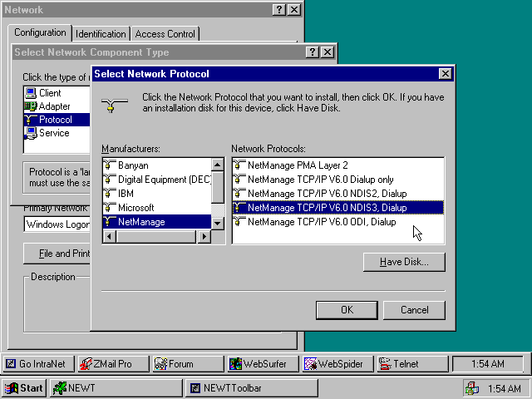Click the Manufacturers horizontal scrollbar thumb
The height and width of the screenshot is (399, 532).
pyautogui.click(x=156, y=236)
